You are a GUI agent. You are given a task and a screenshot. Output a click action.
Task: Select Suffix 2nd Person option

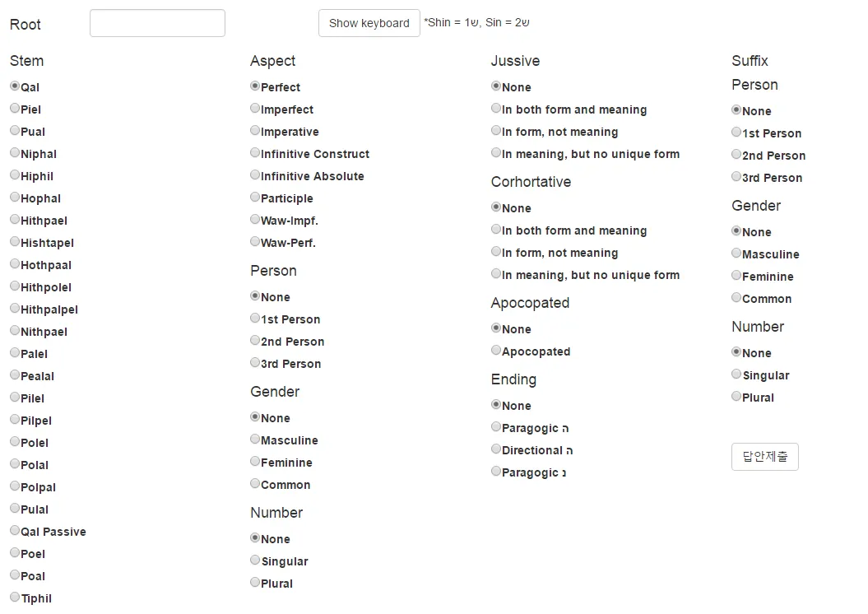(x=736, y=155)
